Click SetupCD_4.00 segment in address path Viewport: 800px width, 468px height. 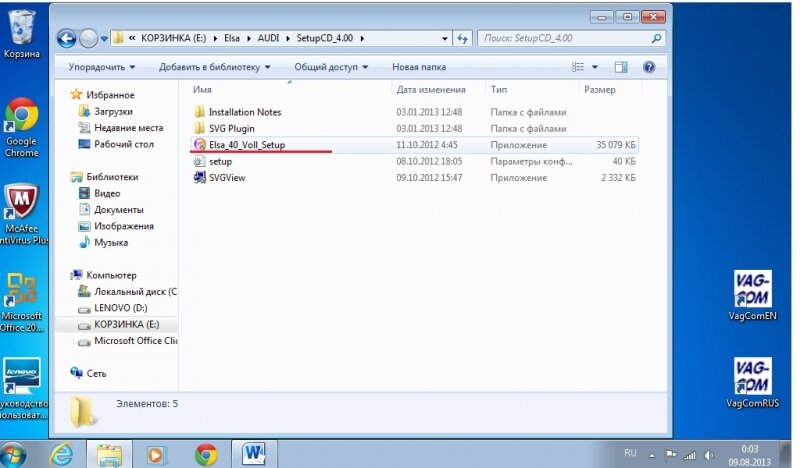[324, 38]
